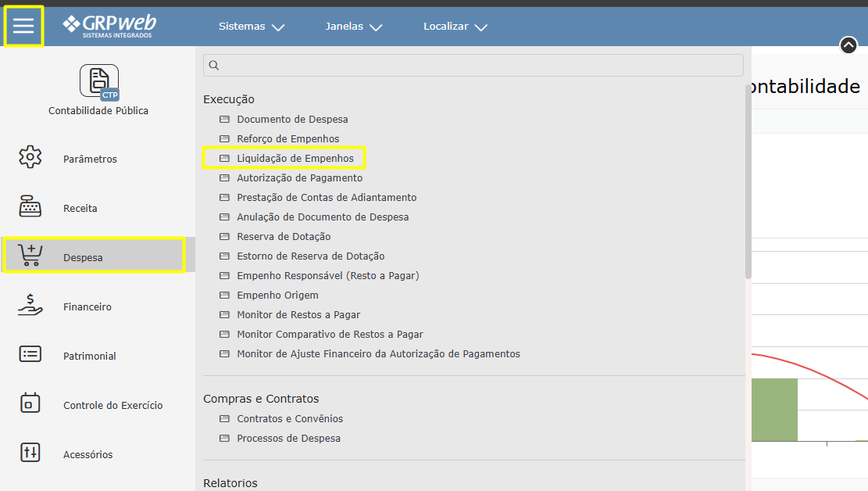Click the GRPweb logo

(x=109, y=26)
